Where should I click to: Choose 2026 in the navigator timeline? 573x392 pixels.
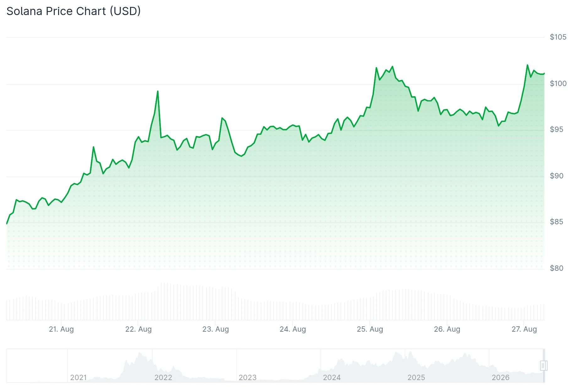click(x=500, y=377)
